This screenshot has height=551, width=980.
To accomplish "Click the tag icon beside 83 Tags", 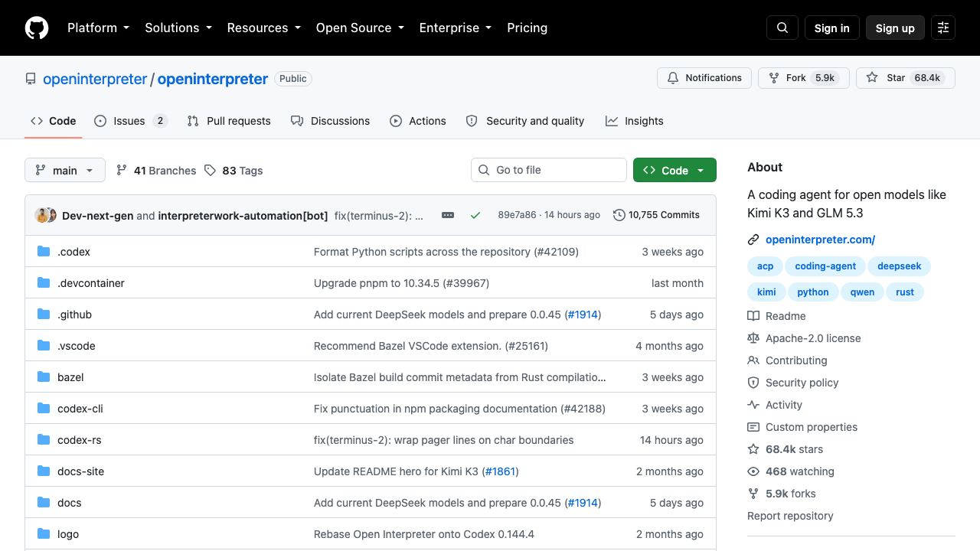I will pyautogui.click(x=211, y=171).
